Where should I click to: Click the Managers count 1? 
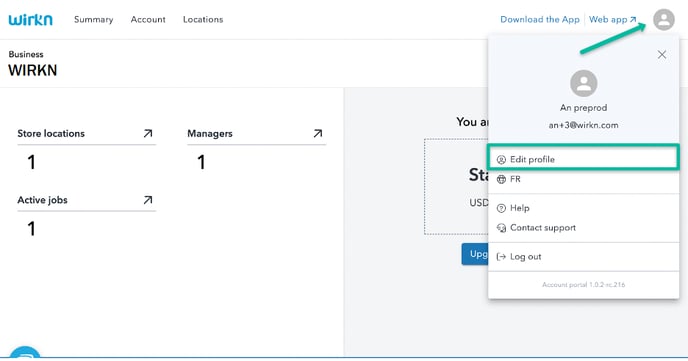coord(201,163)
